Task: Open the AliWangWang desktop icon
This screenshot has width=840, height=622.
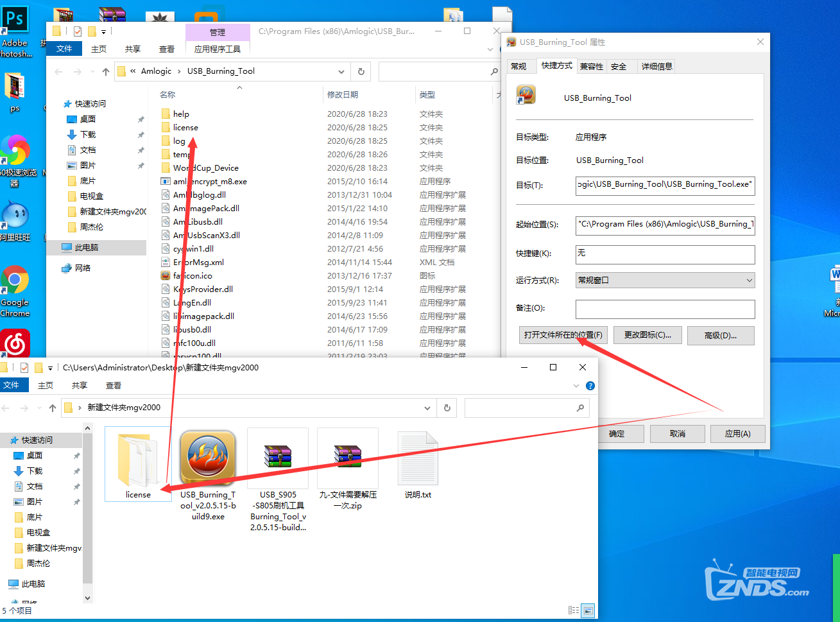Action: click(x=15, y=221)
